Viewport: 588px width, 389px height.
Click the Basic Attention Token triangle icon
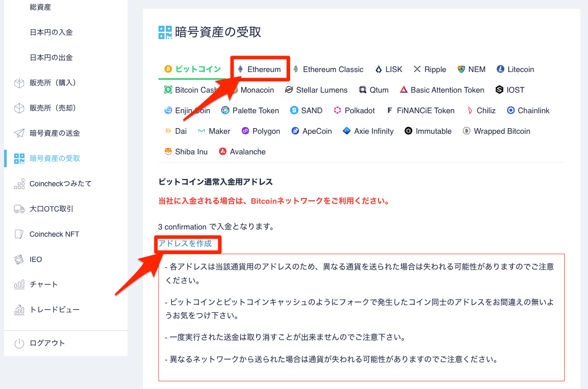click(403, 90)
